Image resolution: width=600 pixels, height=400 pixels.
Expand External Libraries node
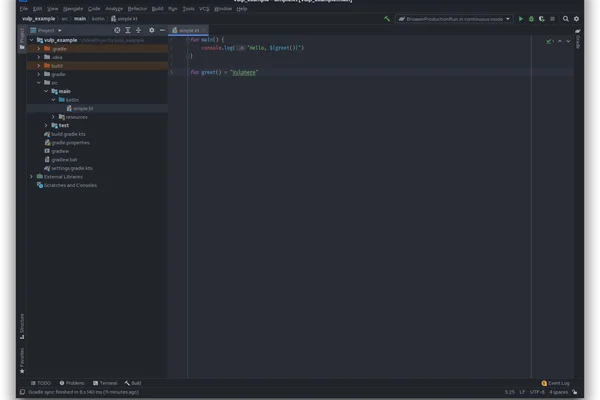[31, 176]
